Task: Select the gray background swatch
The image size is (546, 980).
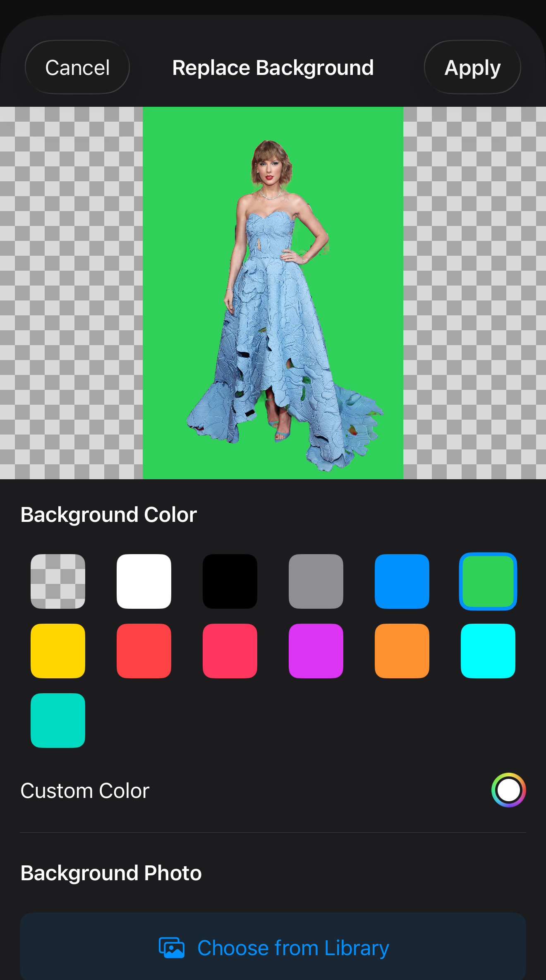Action: 316,581
